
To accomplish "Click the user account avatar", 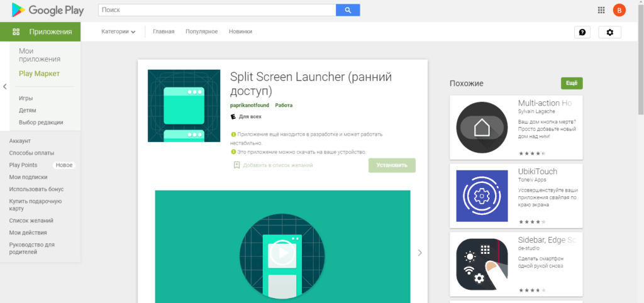I will 619,10.
